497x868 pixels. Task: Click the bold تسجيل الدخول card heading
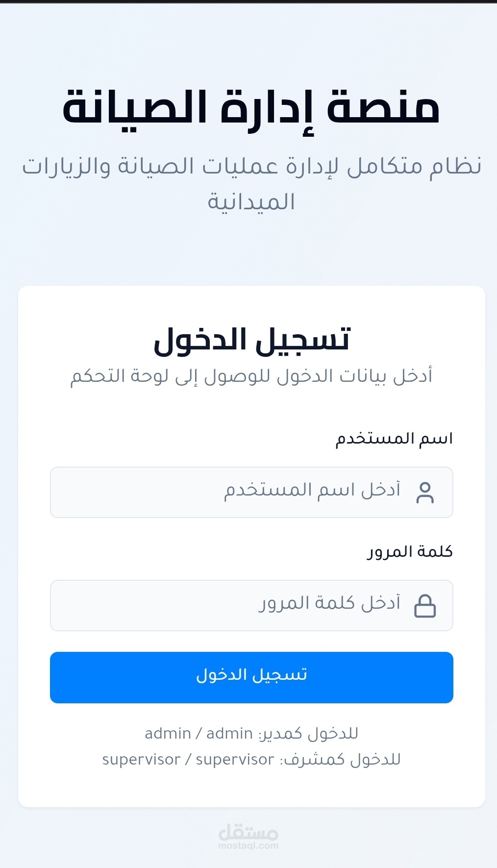[x=251, y=340]
